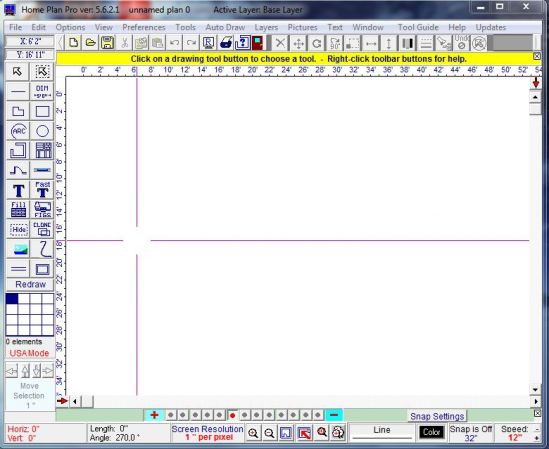Select the DIM dimension tool

pyautogui.click(x=42, y=91)
